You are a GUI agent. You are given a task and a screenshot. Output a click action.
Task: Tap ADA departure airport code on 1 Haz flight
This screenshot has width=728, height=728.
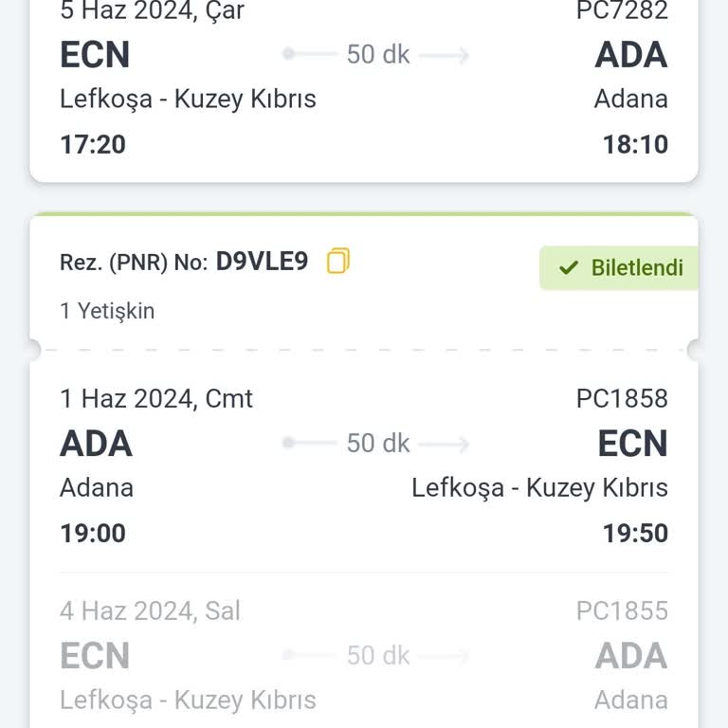point(96,444)
